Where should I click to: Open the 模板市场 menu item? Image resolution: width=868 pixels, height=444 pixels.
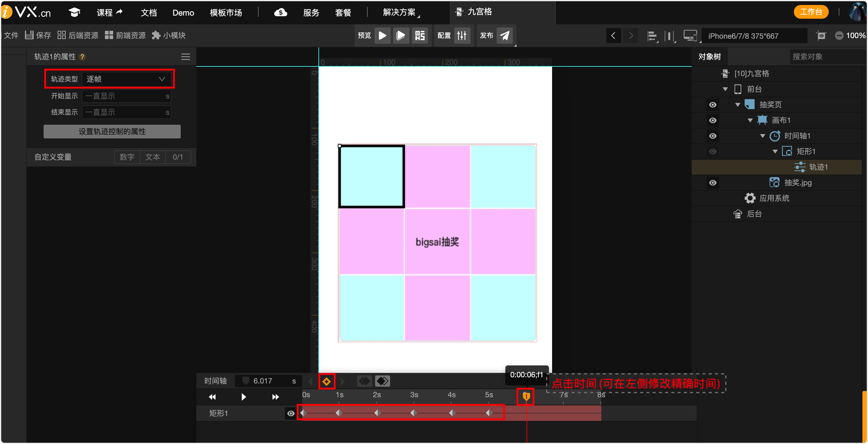point(226,13)
